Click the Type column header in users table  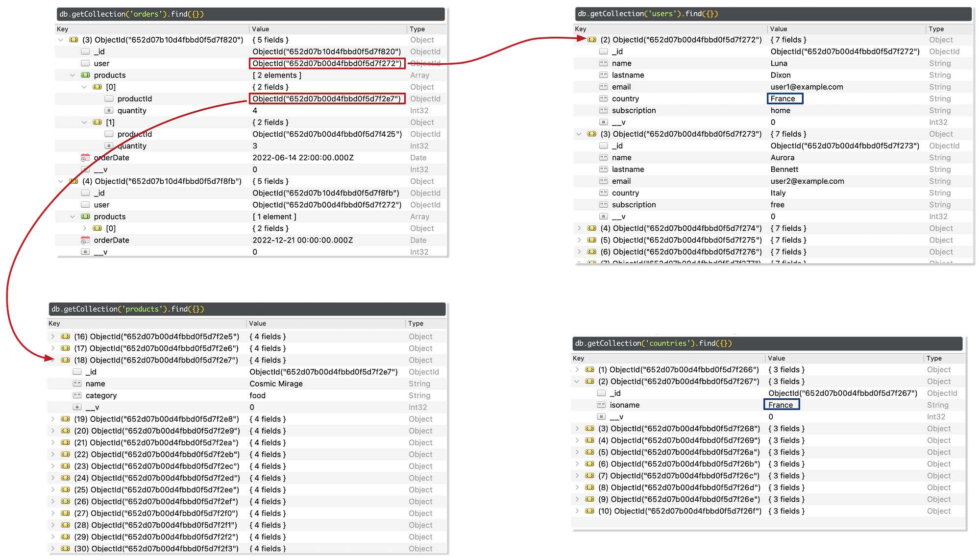[936, 29]
